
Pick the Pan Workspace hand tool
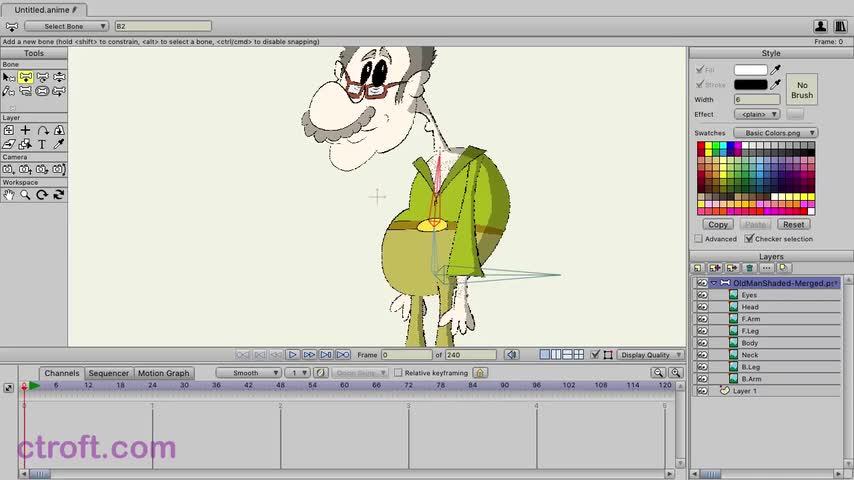9,195
